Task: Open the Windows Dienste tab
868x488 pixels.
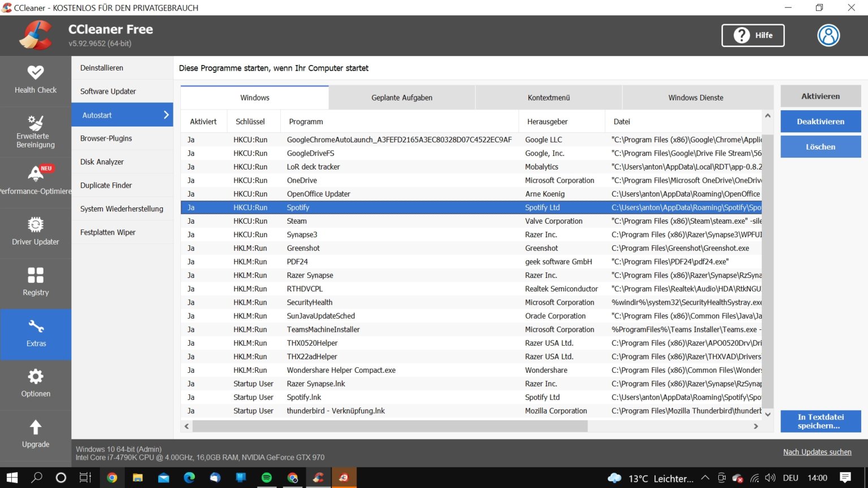Action: click(x=697, y=97)
